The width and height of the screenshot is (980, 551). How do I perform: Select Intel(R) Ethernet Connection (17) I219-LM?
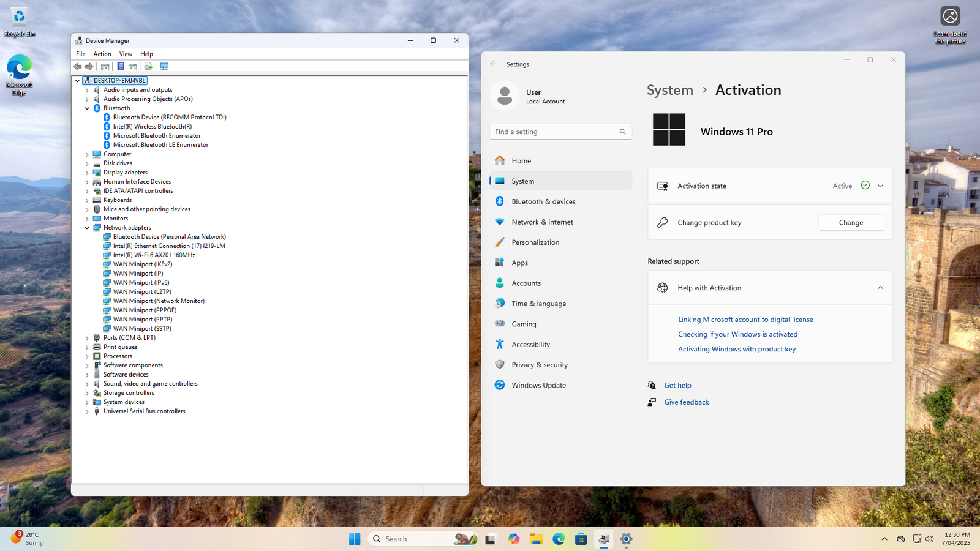(169, 246)
